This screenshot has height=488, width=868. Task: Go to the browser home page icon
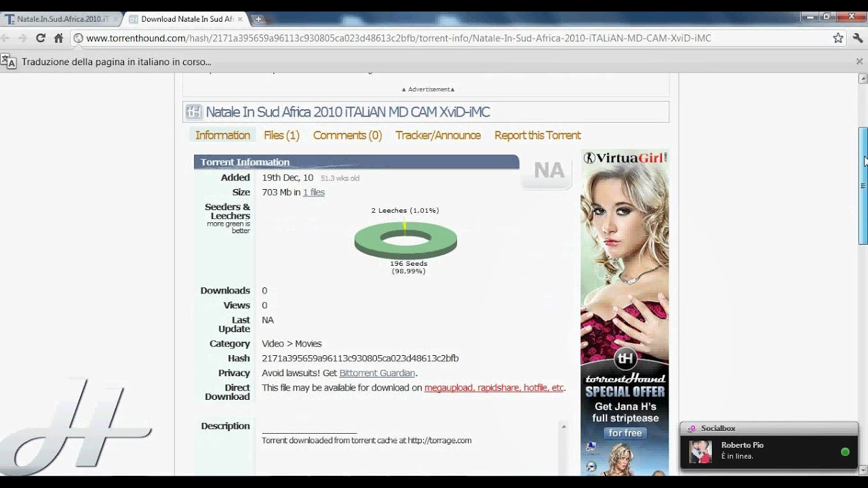click(58, 38)
